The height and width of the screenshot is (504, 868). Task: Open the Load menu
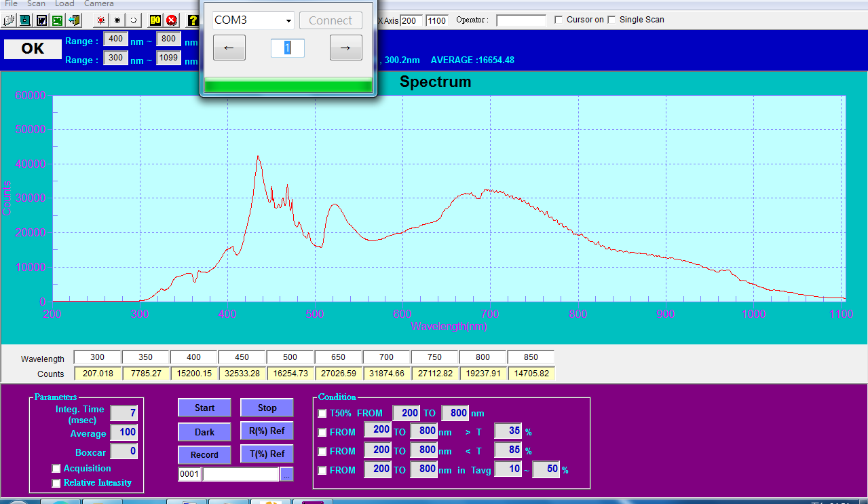point(64,4)
